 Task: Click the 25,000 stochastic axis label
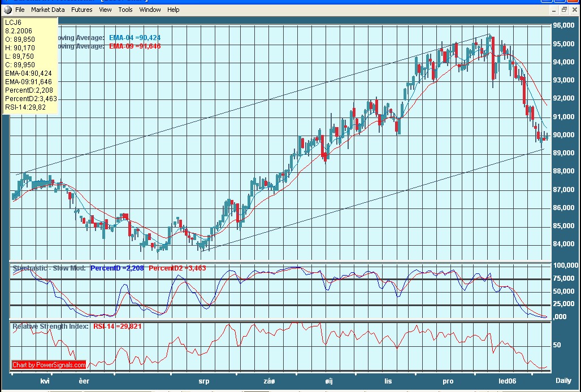563,304
